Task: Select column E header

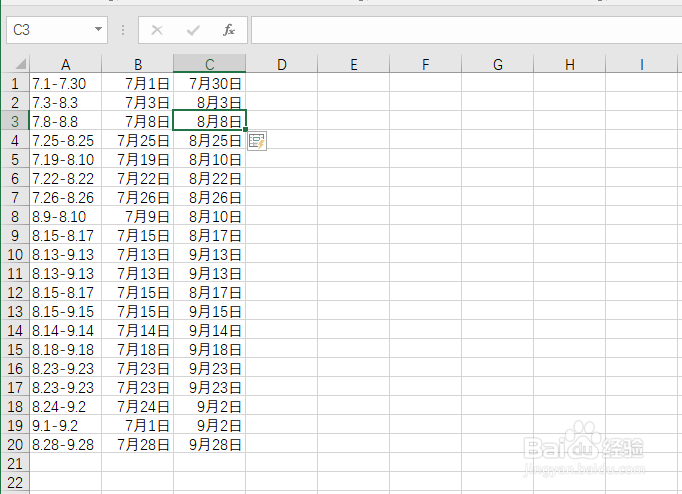Action: pyautogui.click(x=354, y=64)
